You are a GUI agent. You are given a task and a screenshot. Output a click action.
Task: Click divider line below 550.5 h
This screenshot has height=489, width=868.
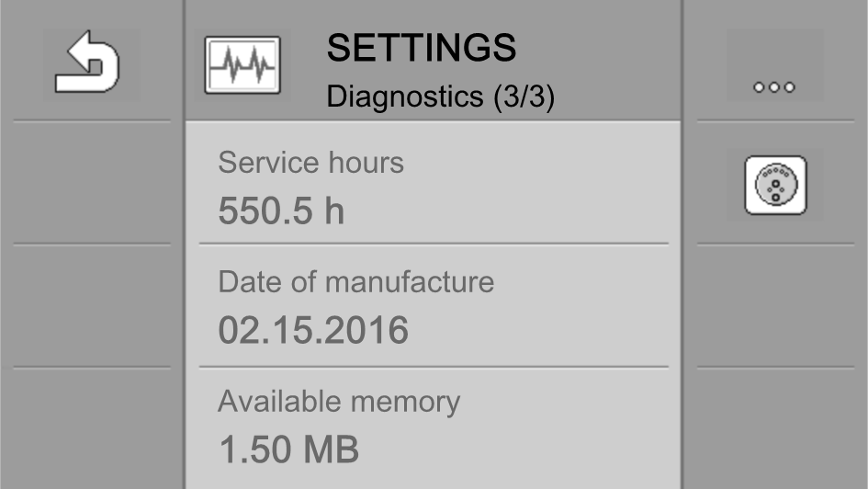pyautogui.click(x=434, y=244)
